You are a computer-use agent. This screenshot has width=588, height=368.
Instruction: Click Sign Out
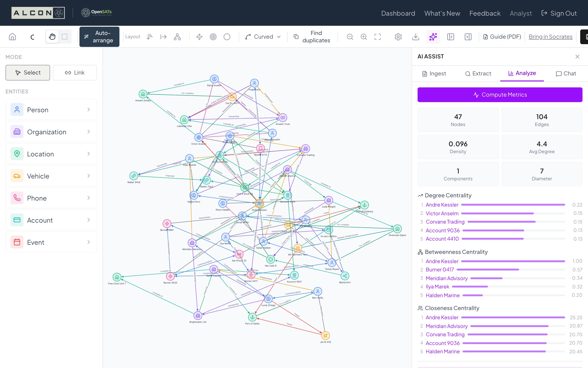pos(559,13)
